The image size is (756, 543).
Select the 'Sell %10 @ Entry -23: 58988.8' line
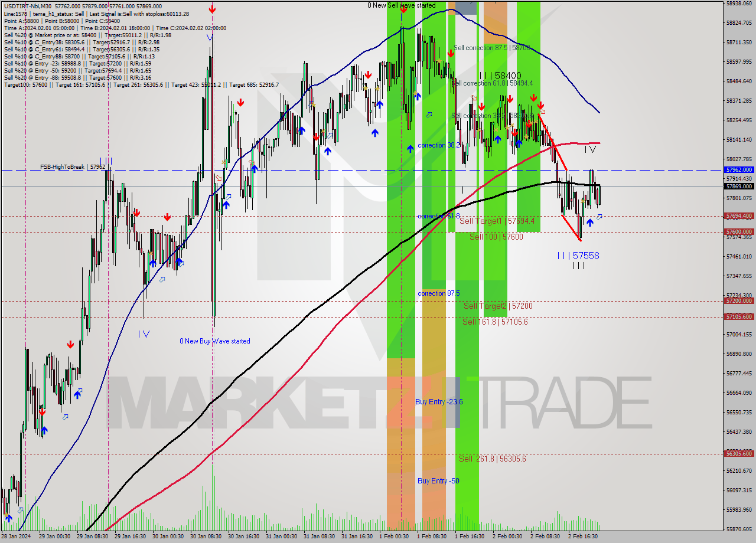(77, 63)
